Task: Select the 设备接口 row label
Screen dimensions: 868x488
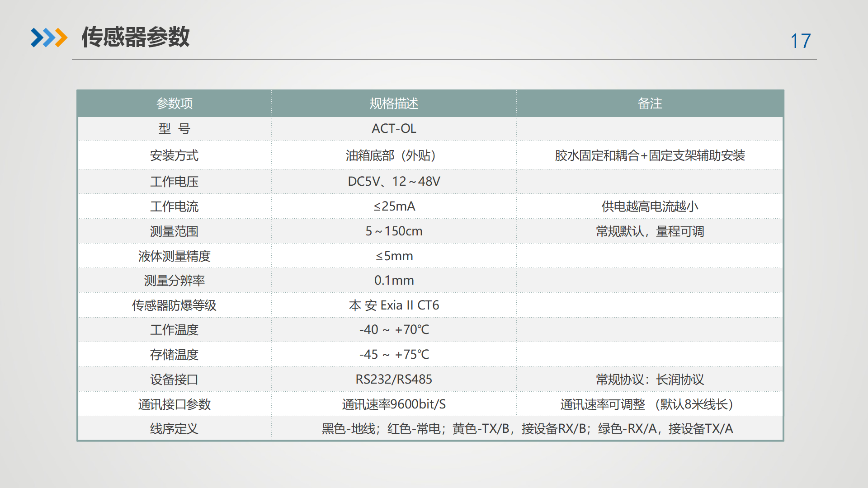Action: (x=175, y=380)
